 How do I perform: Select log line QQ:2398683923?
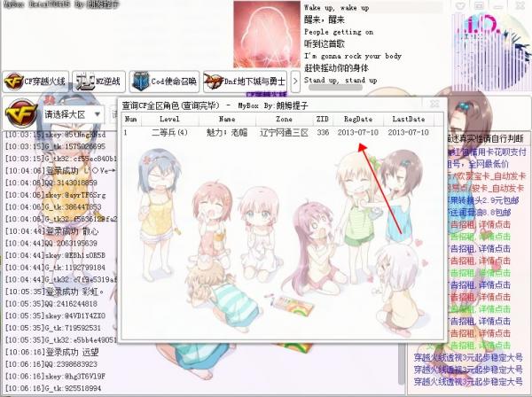[x=51, y=364]
